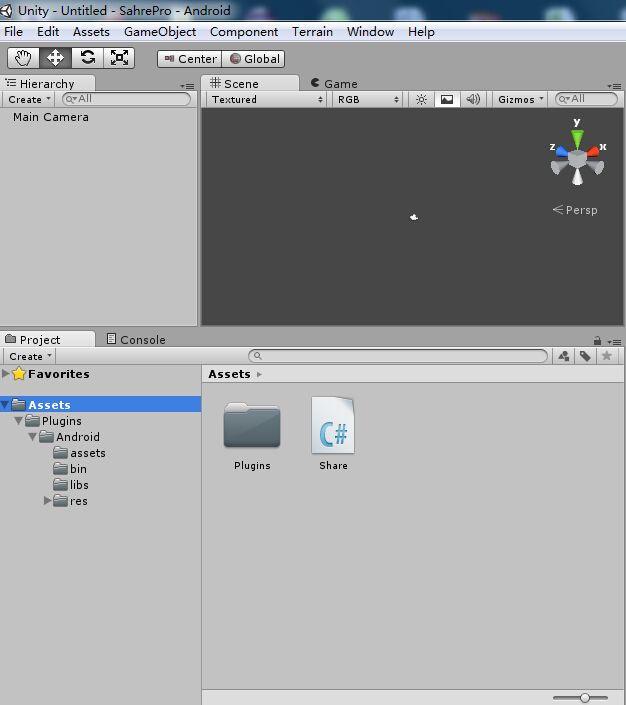Switch to the Console tab

(136, 339)
